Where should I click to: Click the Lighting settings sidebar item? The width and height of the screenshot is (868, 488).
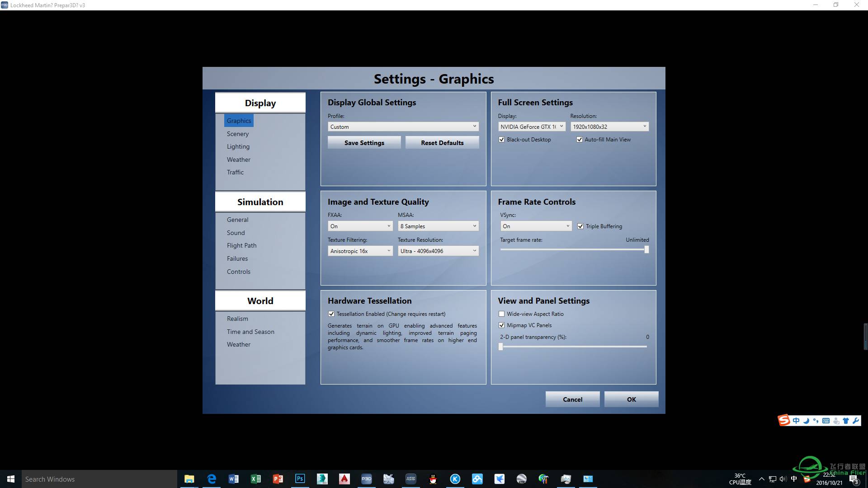(237, 146)
